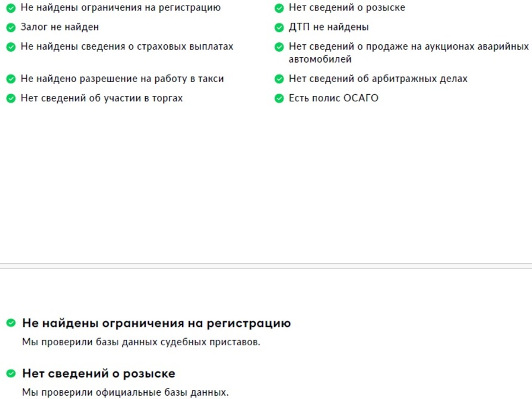Viewport: 532px width, 399px height.
Task: Click check icon beside 'Нет сведений об участии в торгах'
Action: (11, 99)
